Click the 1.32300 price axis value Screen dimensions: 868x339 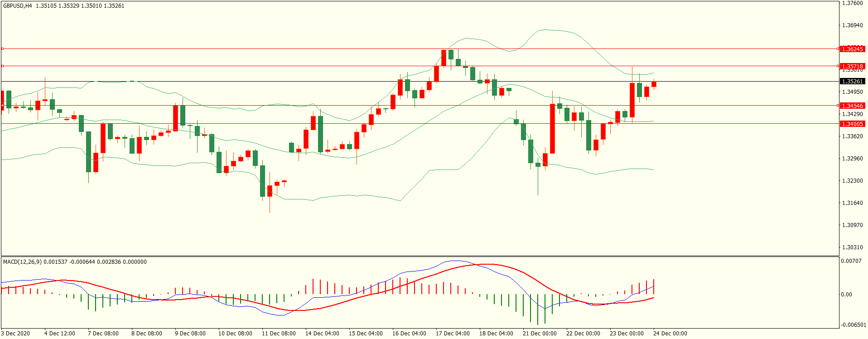click(852, 181)
